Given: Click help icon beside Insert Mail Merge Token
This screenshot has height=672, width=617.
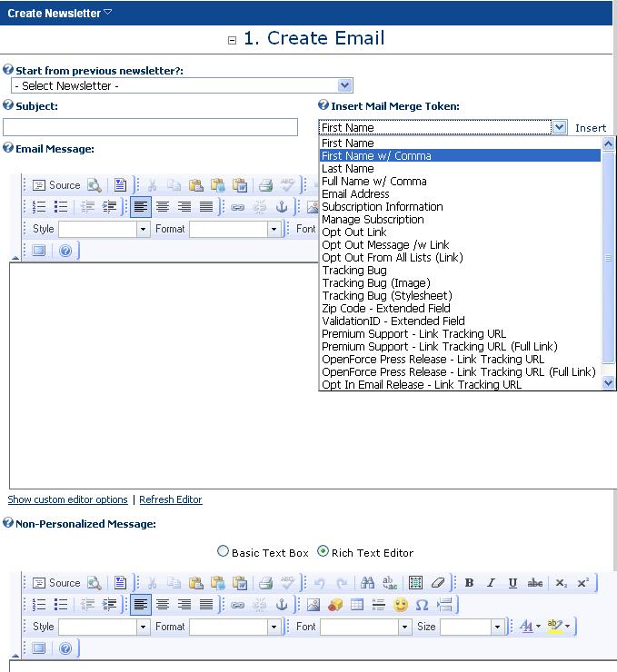Looking at the screenshot, I should (323, 105).
